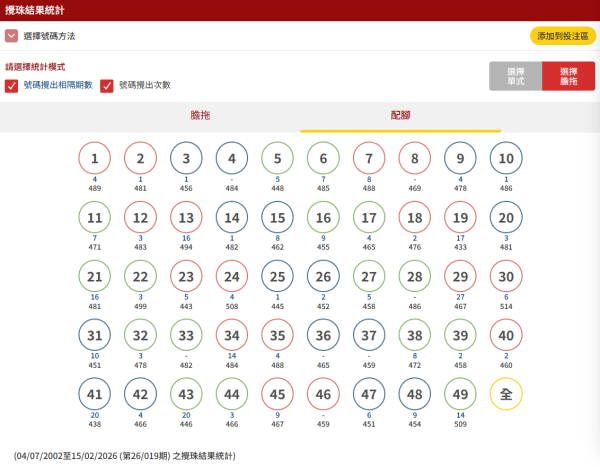Choose ball number 48
This screenshot has height=467, width=600.
[x=415, y=394]
